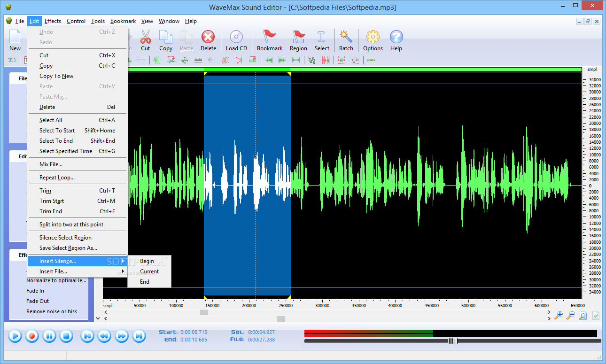Open the Bookmark menu
Image resolution: width=606 pixels, height=364 pixels.
click(123, 21)
